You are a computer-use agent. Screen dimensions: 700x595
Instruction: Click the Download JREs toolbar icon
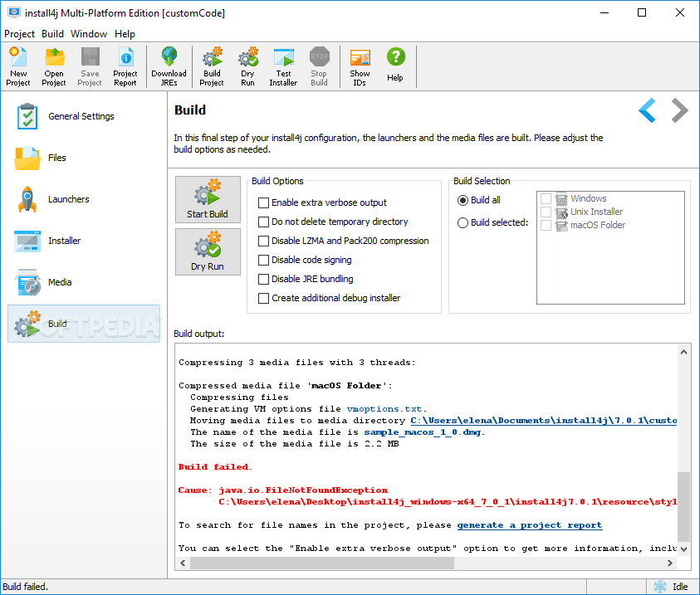(169, 66)
